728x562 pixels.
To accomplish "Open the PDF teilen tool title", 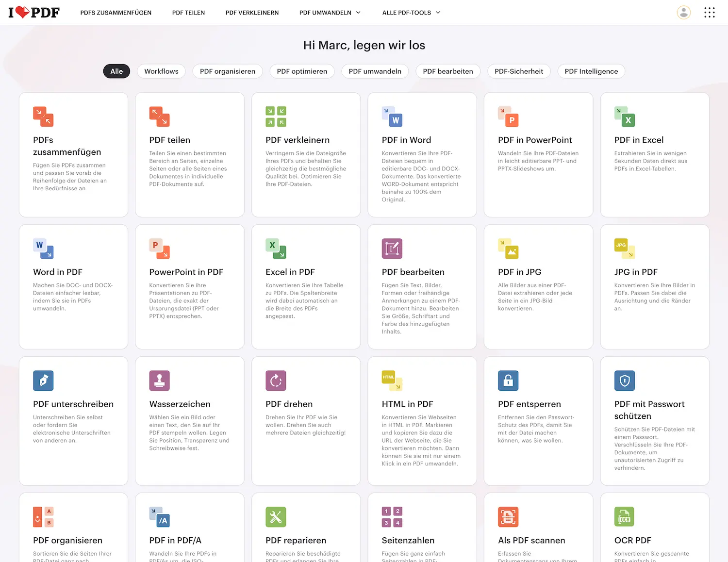I will pyautogui.click(x=170, y=140).
